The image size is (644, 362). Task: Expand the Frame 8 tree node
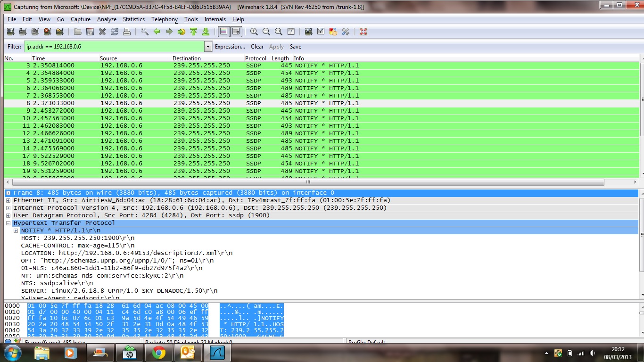click(8, 193)
